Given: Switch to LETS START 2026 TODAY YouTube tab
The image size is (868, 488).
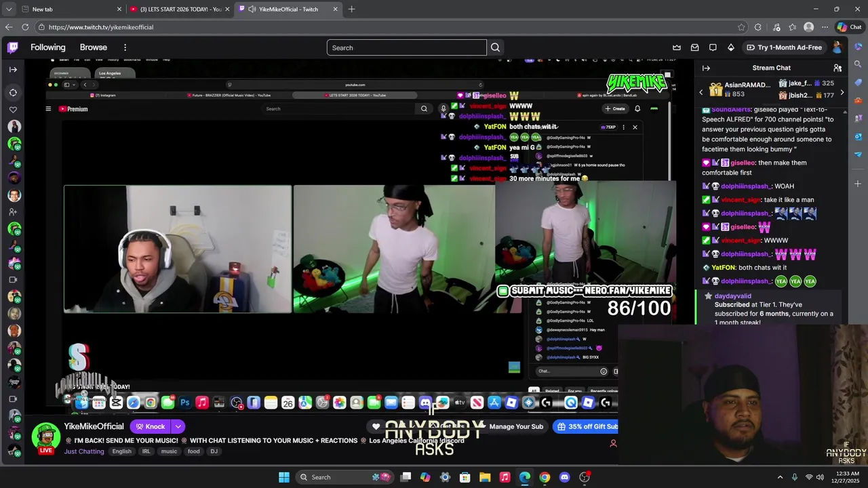Looking at the screenshot, I should pos(180,9).
